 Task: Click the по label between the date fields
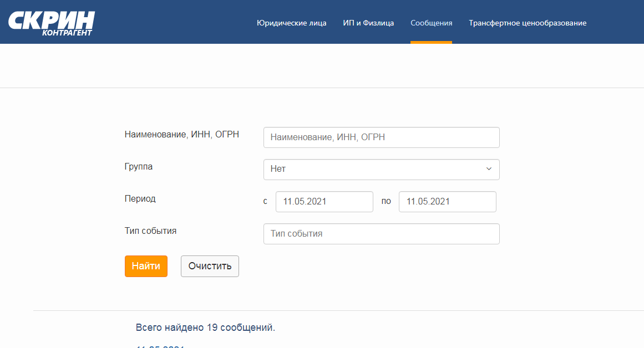386,201
